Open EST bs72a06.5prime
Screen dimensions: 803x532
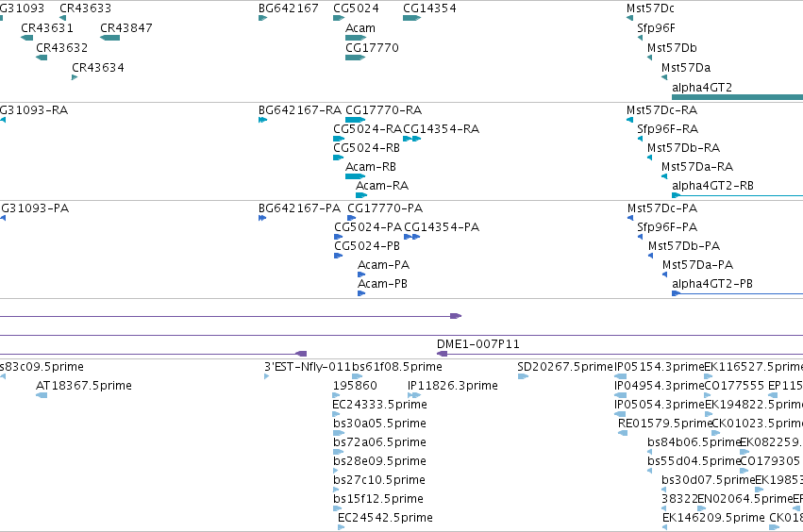[x=379, y=442]
